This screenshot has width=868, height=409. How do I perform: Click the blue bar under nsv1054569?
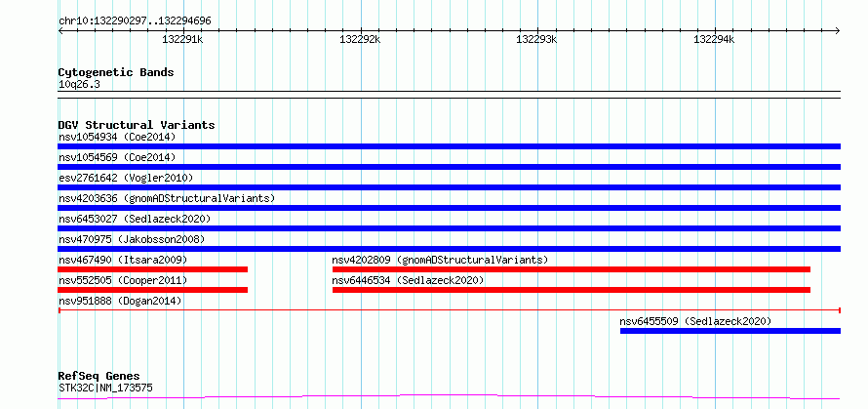449,167
